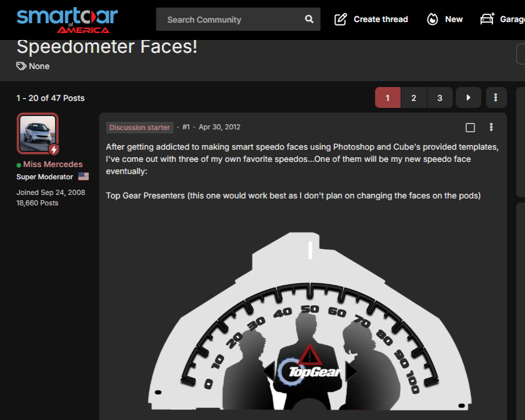The height and width of the screenshot is (420, 525).
Task: Click the New flame icon
Action: pos(432,20)
